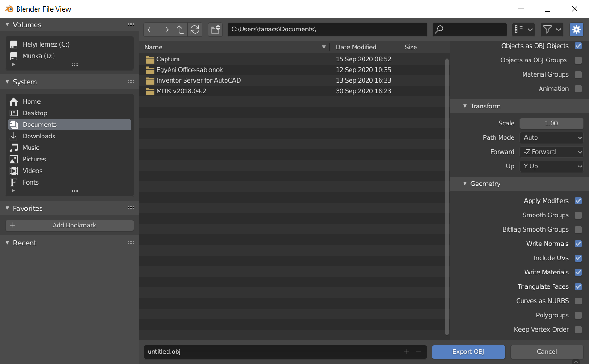Screen dimensions: 589x364
Task: Create a new folder
Action: tap(215, 30)
